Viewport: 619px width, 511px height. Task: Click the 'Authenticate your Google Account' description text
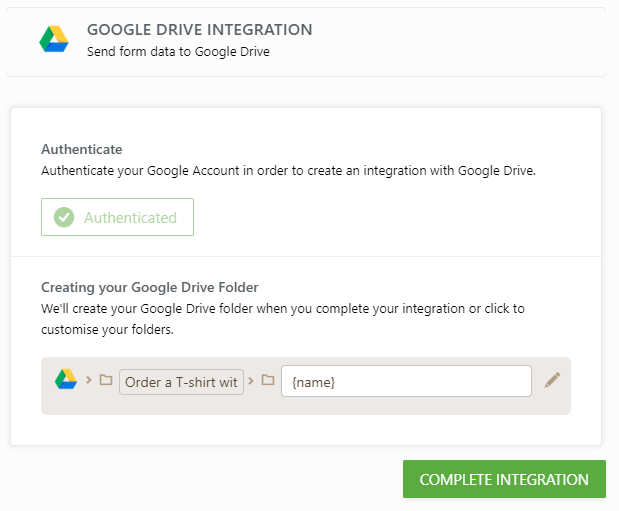(x=288, y=170)
